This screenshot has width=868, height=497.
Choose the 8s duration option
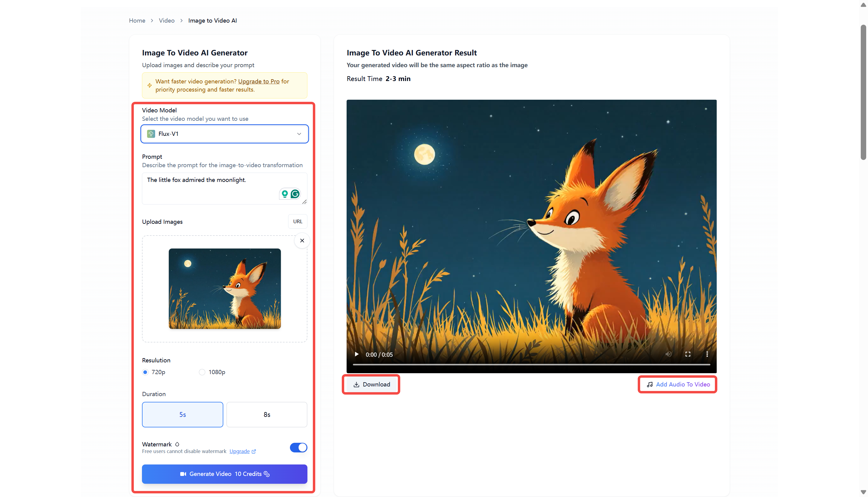click(267, 414)
